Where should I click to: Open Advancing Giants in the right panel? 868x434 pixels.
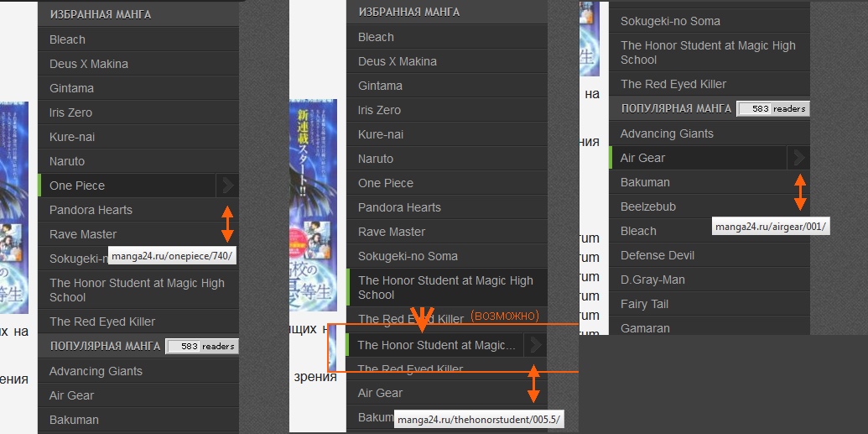pos(709,133)
